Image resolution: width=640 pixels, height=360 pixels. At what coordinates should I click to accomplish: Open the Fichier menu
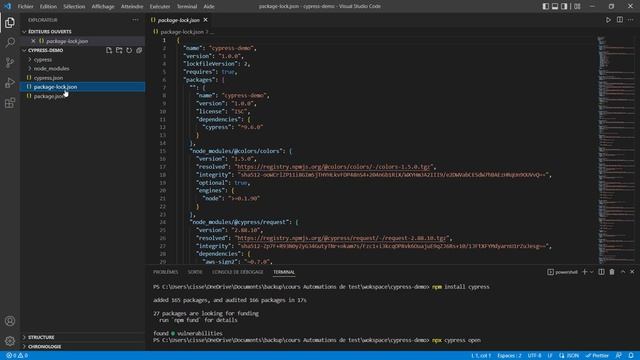tap(25, 6)
